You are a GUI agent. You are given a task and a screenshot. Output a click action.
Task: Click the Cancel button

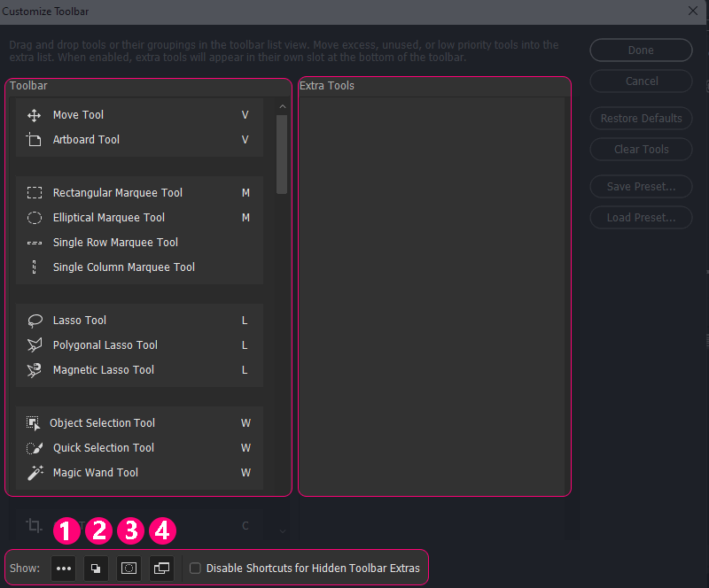pyautogui.click(x=641, y=81)
